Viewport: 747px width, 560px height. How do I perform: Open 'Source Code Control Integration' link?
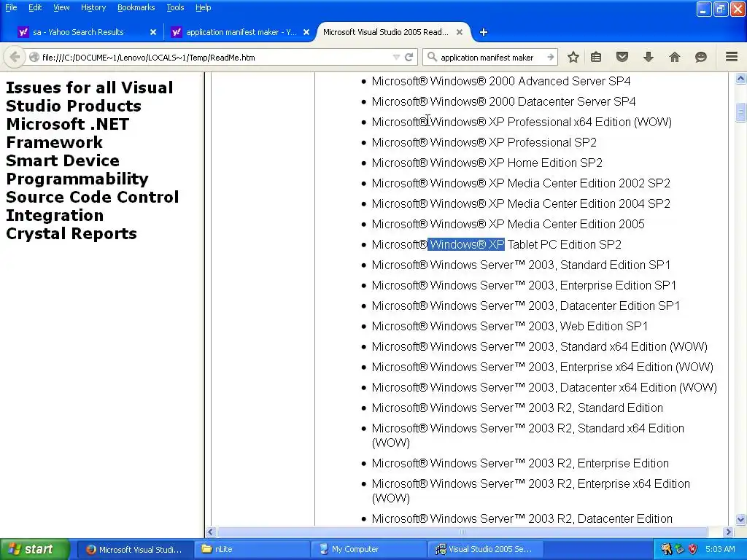tap(93, 206)
